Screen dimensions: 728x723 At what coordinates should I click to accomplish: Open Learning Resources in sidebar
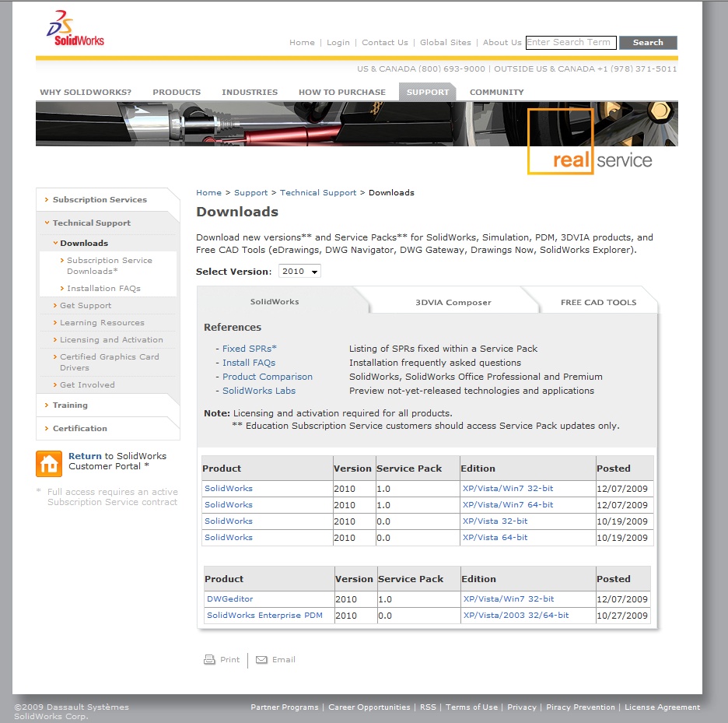[102, 322]
